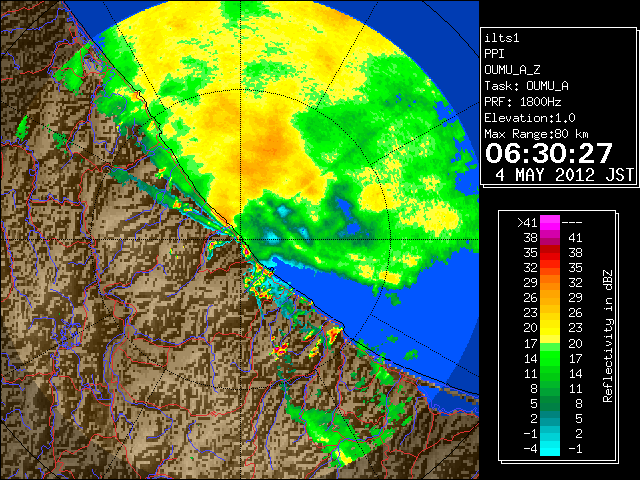
Task: Click the 06:30:27 timestamp
Action: coord(549,153)
